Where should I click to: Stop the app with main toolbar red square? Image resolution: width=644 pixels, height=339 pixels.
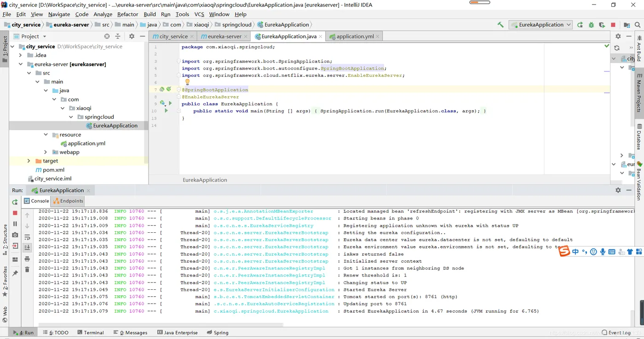coord(613,25)
